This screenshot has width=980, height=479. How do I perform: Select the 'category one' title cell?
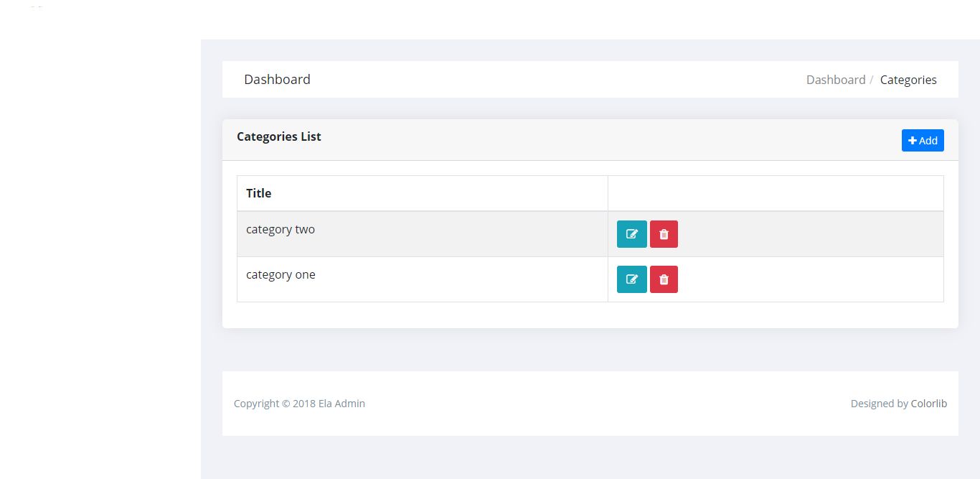click(281, 275)
